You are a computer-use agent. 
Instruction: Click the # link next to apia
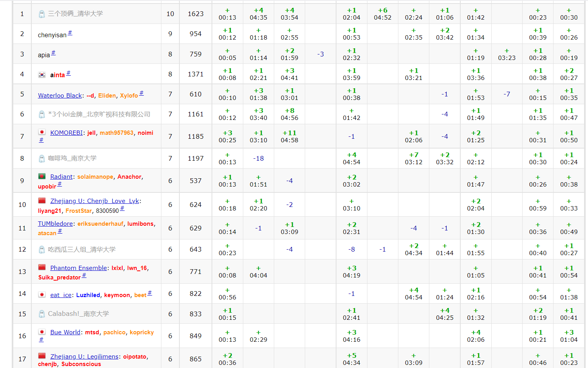53,53
